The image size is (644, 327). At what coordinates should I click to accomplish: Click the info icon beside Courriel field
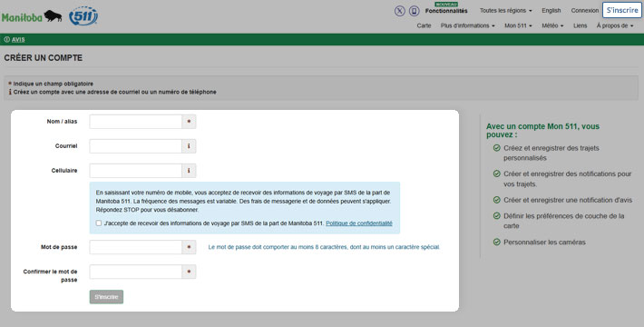click(189, 146)
